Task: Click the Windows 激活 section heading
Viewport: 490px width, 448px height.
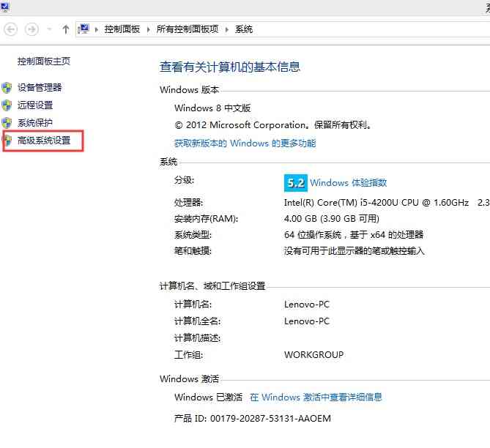Action: click(x=190, y=379)
